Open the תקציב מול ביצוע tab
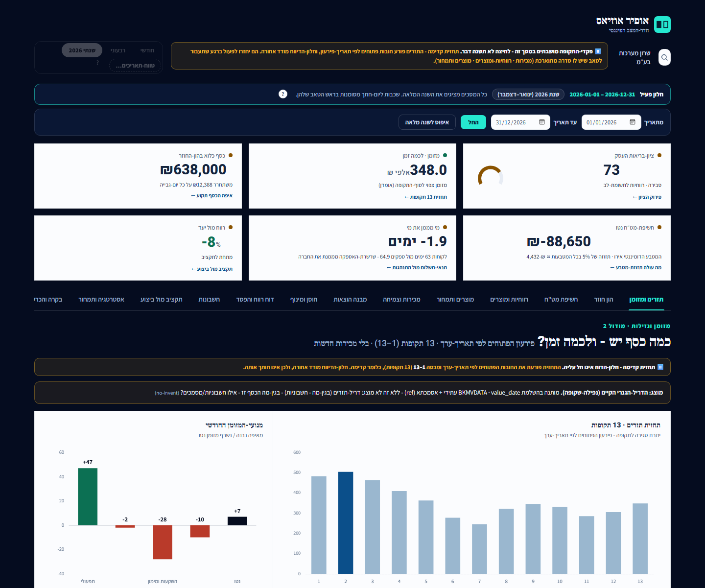Image resolution: width=705 pixels, height=588 pixels. 161,299
